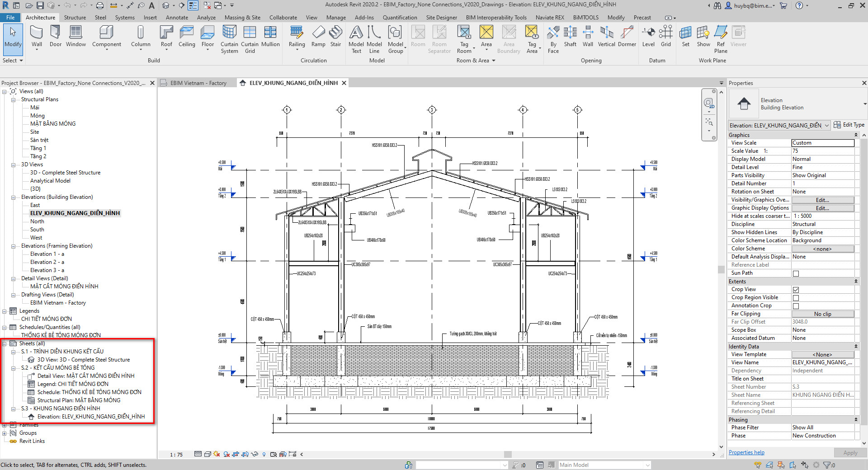Select the Model Text tool
Viewport: 868px width, 470px height.
pyautogui.click(x=356, y=36)
